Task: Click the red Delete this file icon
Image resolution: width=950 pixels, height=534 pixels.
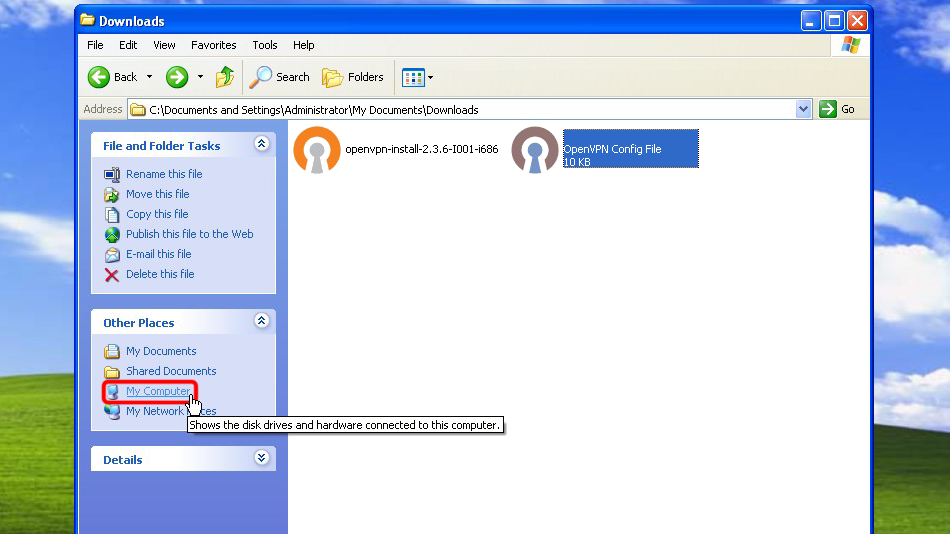Action: pyautogui.click(x=112, y=274)
